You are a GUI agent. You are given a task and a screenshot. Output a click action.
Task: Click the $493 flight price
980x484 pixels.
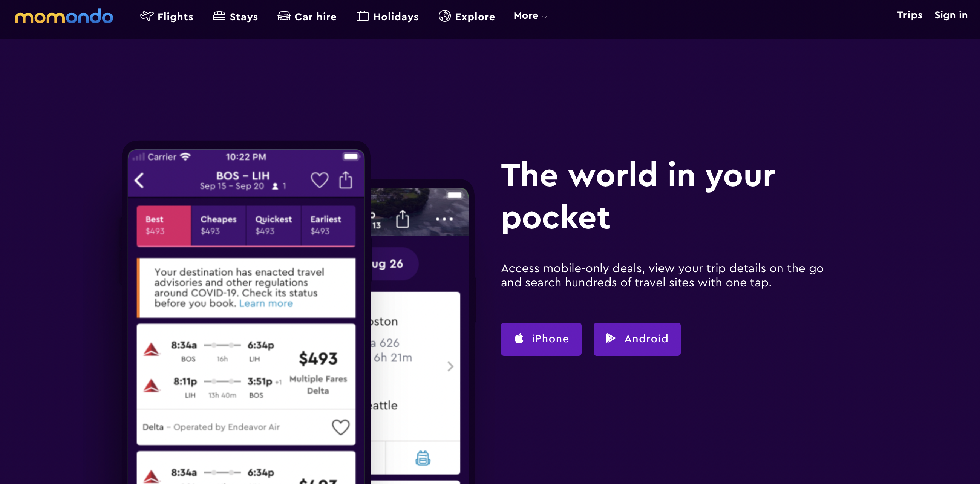pyautogui.click(x=318, y=358)
